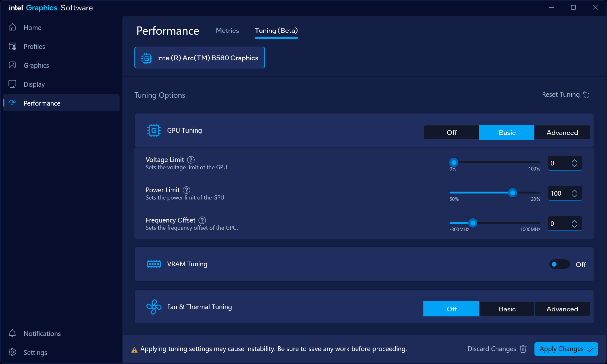Click Reset Tuning
607x364 pixels.
pos(566,95)
